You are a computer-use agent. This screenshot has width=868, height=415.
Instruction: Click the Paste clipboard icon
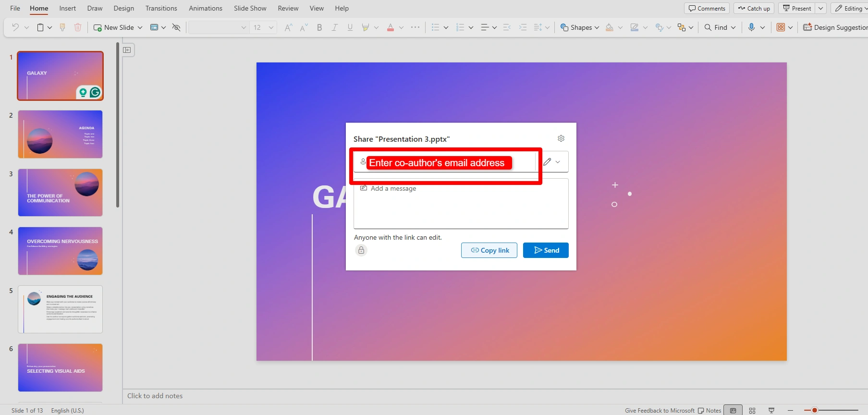(x=40, y=27)
